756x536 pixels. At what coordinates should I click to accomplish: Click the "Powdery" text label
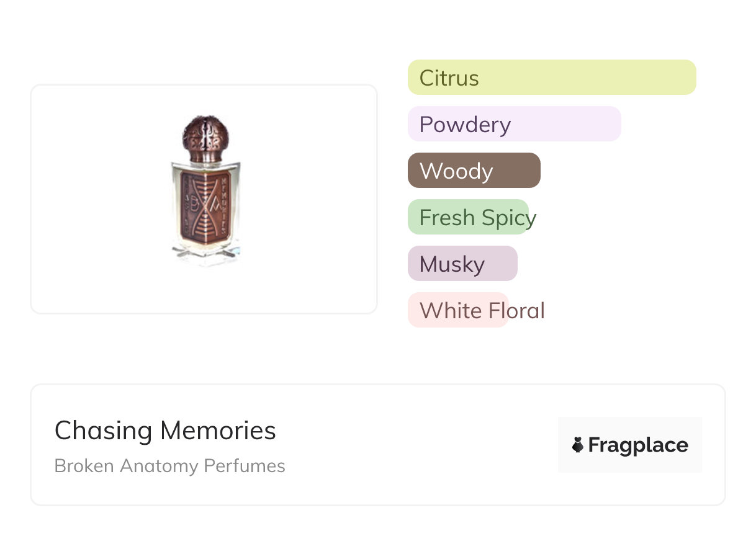(x=465, y=125)
